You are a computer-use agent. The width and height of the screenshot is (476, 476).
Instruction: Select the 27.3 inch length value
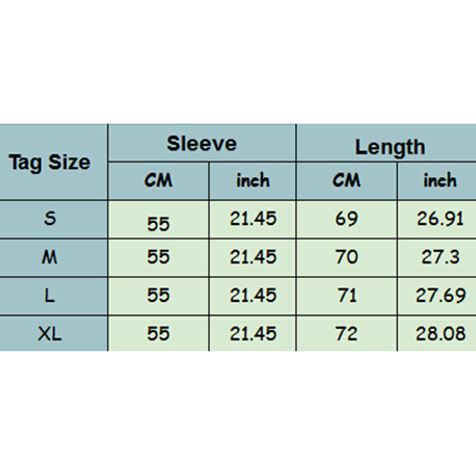[x=440, y=257]
